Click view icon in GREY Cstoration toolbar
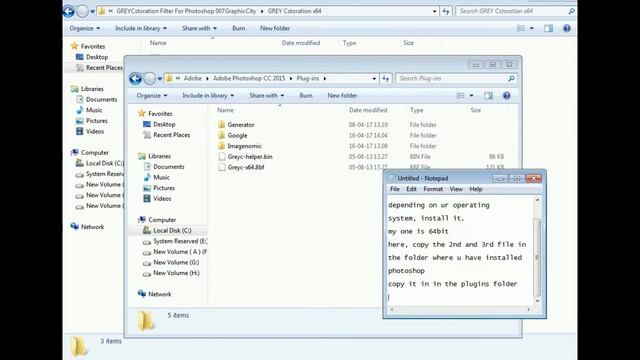The image size is (640, 360). pyautogui.click(x=521, y=28)
